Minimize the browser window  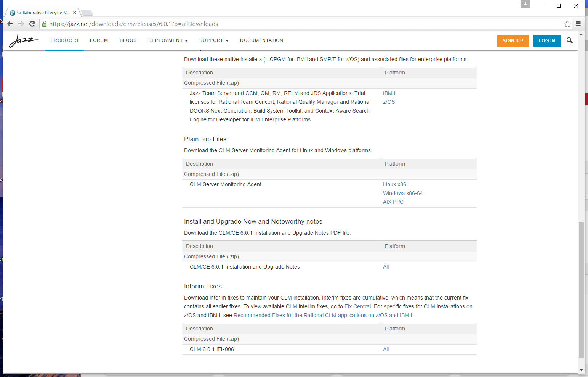[541, 6]
